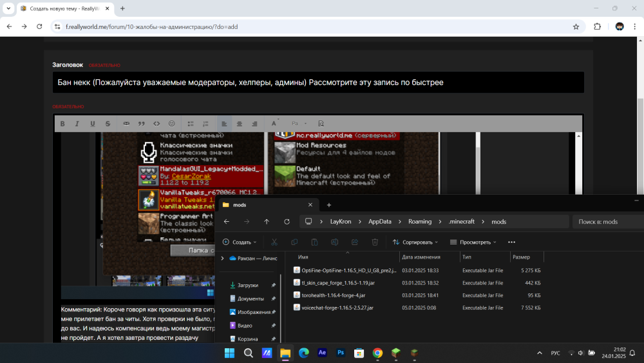Open Видео in Explorer sidebar
Image resolution: width=644 pixels, height=363 pixels.
(245, 326)
